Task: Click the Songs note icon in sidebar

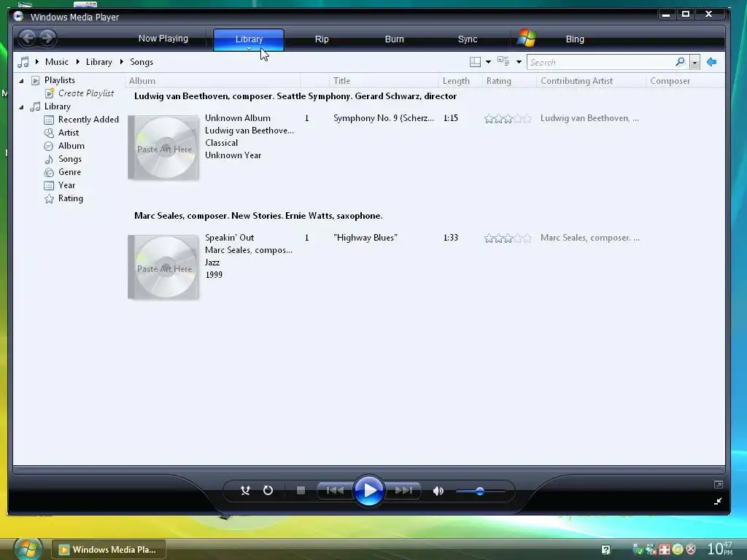Action: tap(49, 159)
